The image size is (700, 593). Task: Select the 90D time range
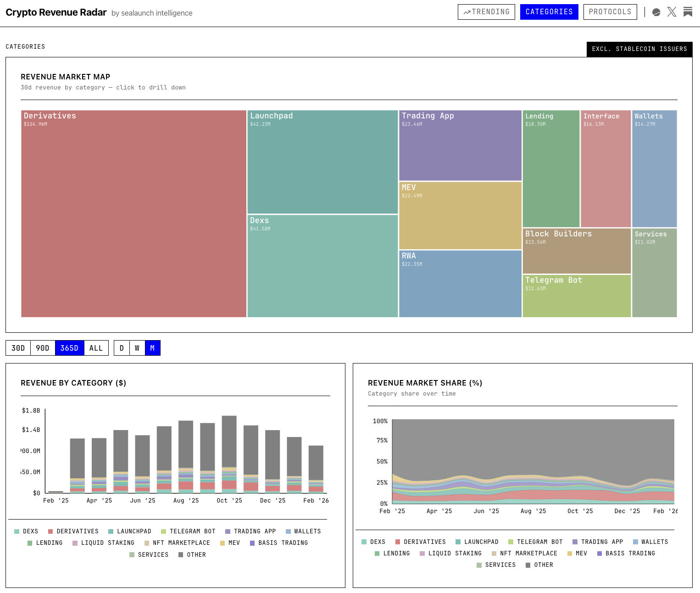pos(43,348)
